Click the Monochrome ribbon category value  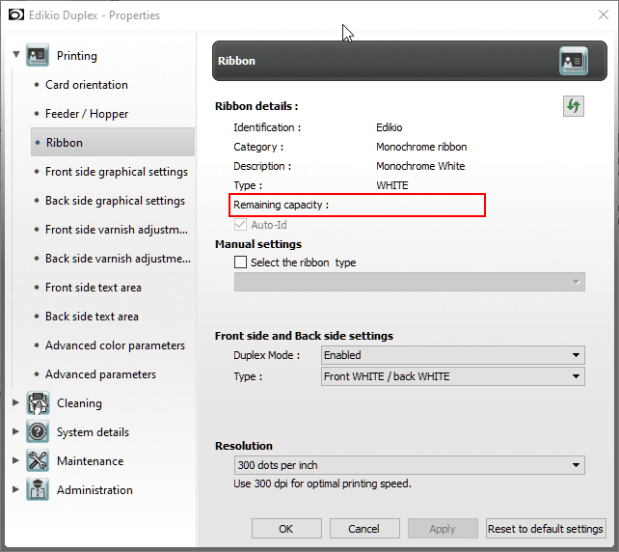tap(422, 147)
